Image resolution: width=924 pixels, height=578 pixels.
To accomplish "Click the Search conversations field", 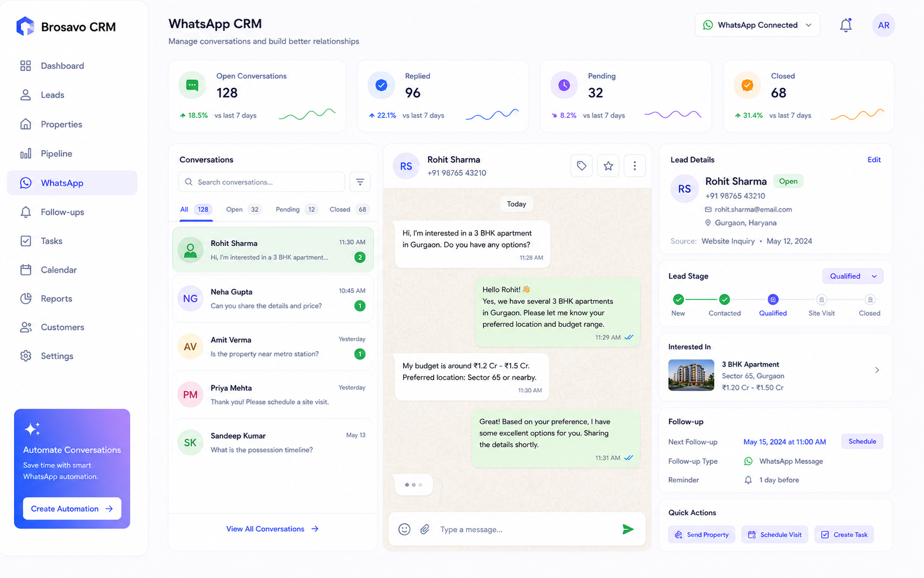I will [x=262, y=182].
